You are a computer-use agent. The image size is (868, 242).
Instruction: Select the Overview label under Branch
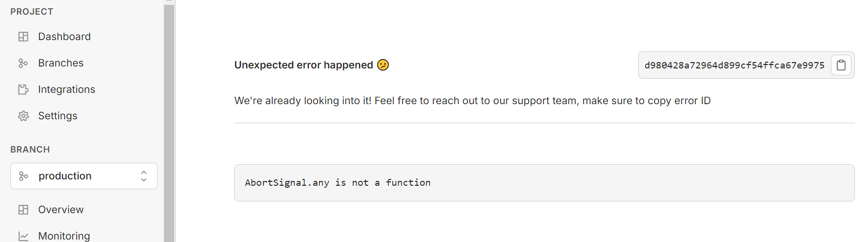[61, 210]
